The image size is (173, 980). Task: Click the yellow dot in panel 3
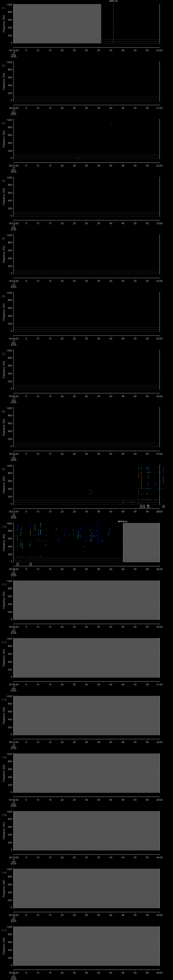click(x=78, y=157)
